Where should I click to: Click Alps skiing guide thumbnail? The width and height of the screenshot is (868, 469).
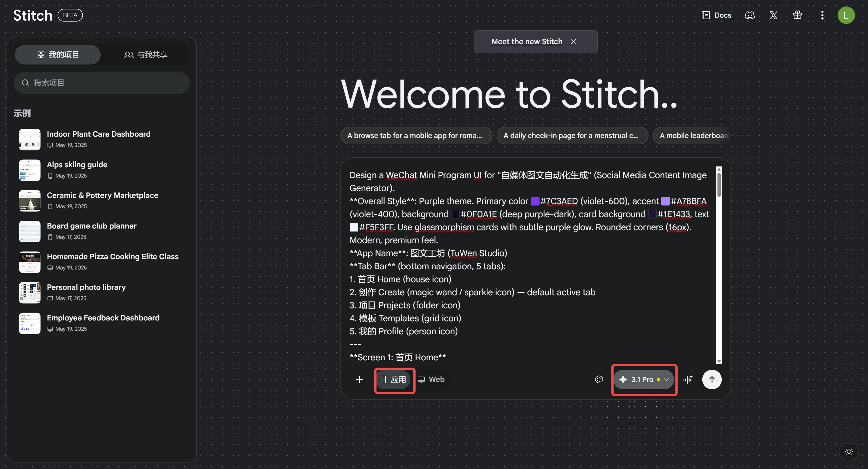[30, 170]
